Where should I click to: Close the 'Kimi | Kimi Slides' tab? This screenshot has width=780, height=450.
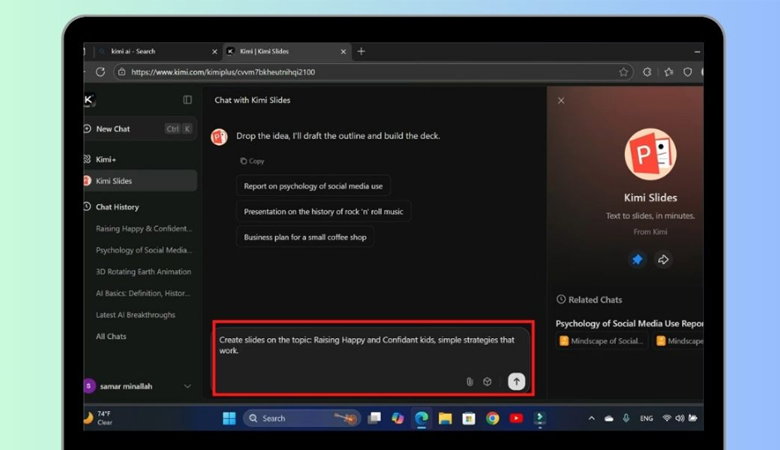pyautogui.click(x=343, y=52)
